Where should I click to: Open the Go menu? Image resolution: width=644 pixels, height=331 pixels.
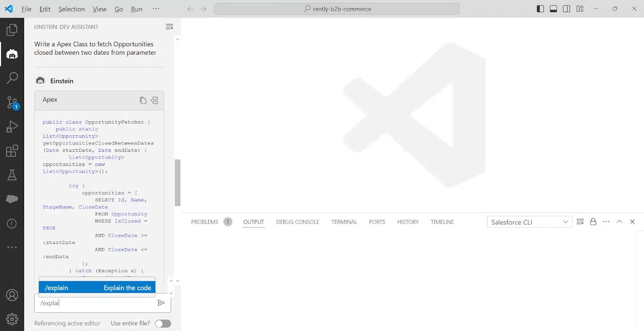click(x=119, y=9)
